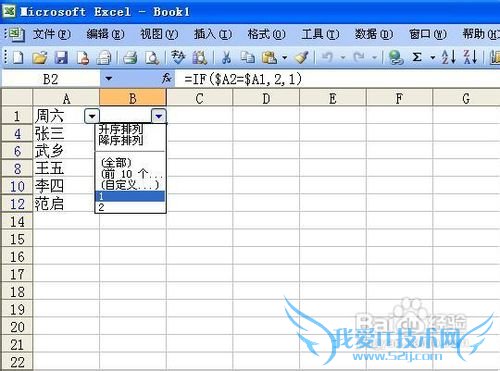Click the workbook icon beside 文件 menu
The width and height of the screenshot is (500, 371).
16,34
